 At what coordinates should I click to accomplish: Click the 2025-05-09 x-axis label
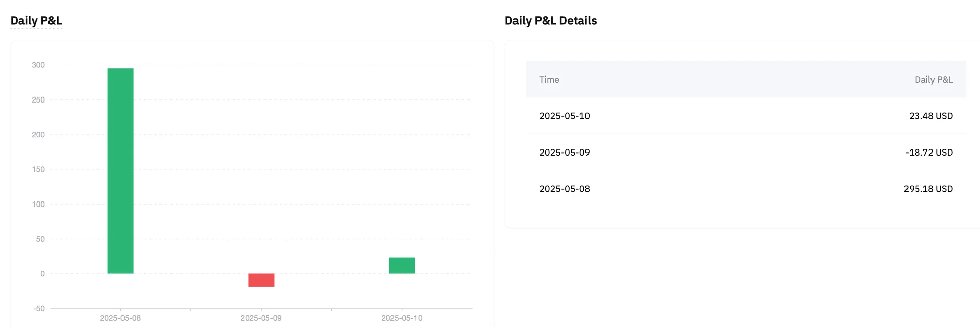[261, 318]
